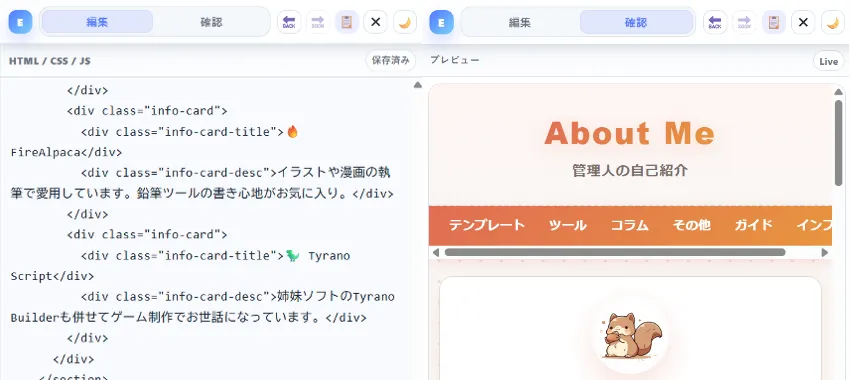Open the その他 nav item in the preview

pyautogui.click(x=691, y=225)
